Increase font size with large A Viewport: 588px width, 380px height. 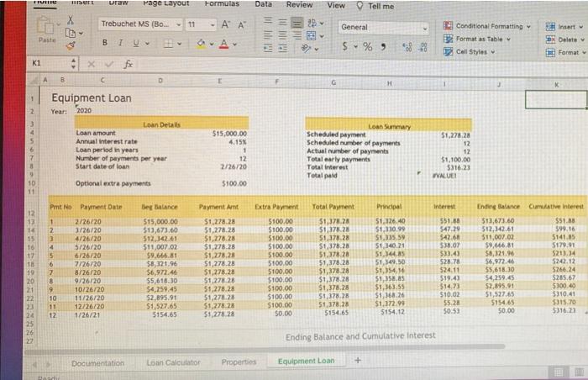point(225,24)
